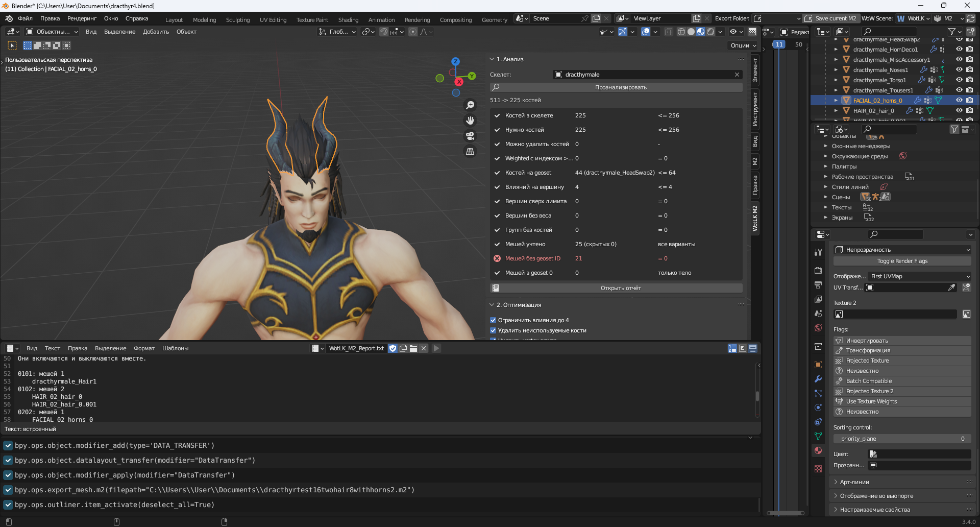Click the zoom magnifier icon in viewport

(x=470, y=105)
